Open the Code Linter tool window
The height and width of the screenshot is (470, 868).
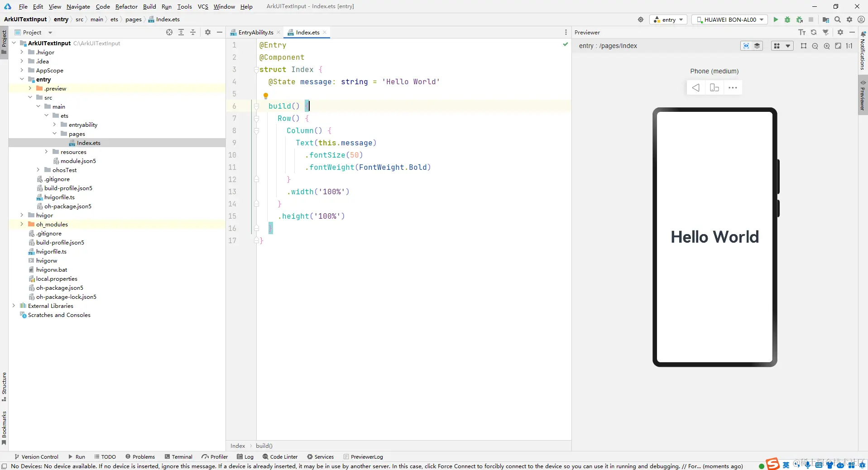tap(280, 456)
